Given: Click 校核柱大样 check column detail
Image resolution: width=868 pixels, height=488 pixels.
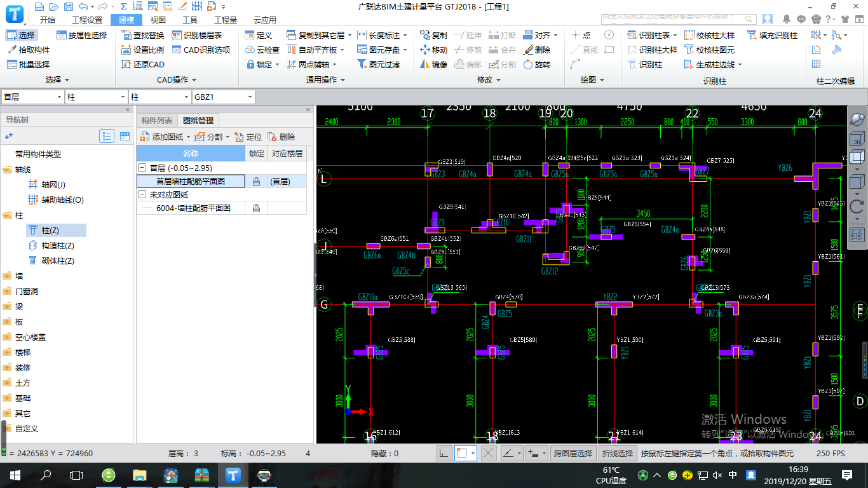Looking at the screenshot, I should click(710, 35).
